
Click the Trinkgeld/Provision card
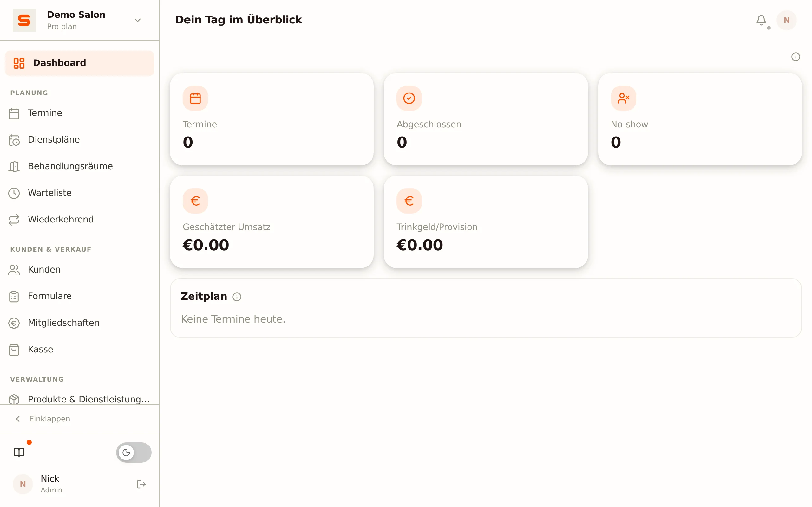[486, 221]
